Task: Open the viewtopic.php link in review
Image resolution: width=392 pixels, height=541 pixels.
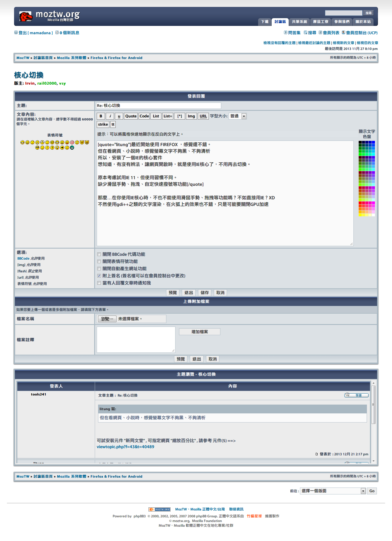Action: (125, 447)
